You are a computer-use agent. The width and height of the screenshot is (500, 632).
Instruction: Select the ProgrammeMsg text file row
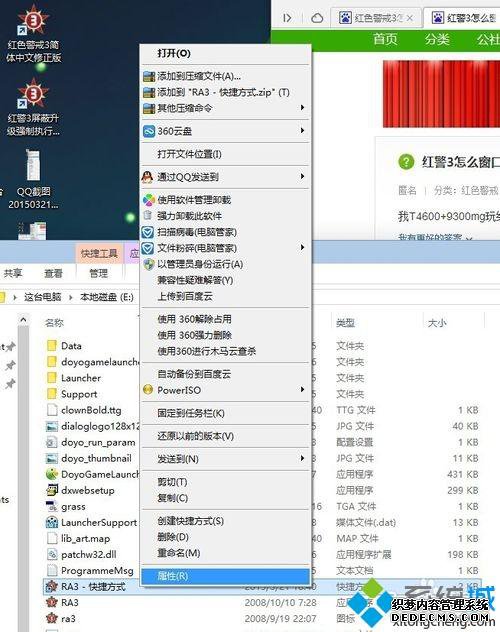262,571
